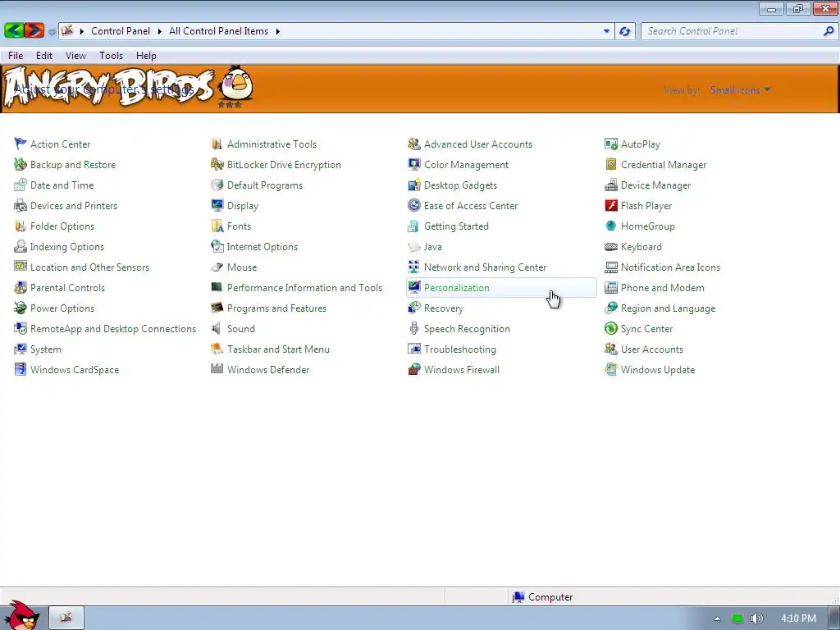Open the Edit menu

(x=44, y=55)
